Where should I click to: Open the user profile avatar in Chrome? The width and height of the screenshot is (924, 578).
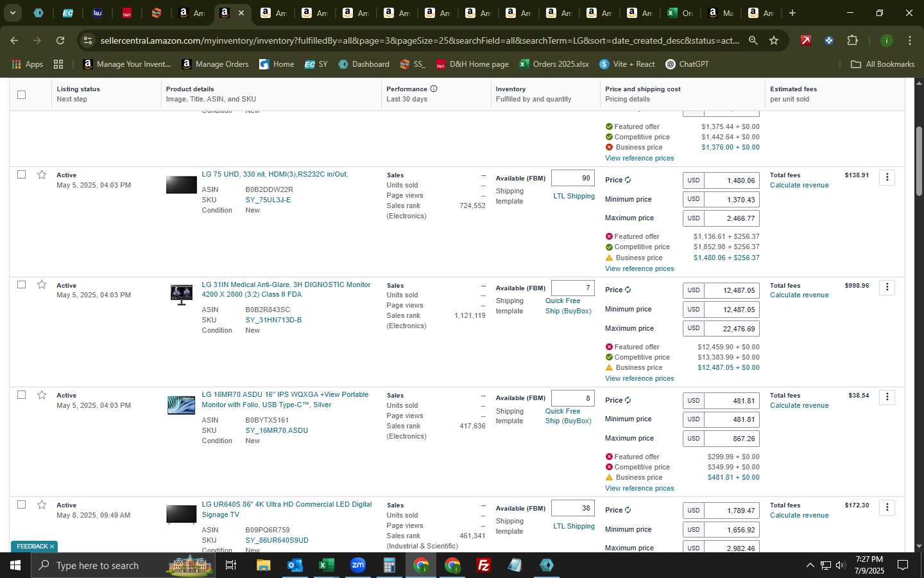click(886, 40)
